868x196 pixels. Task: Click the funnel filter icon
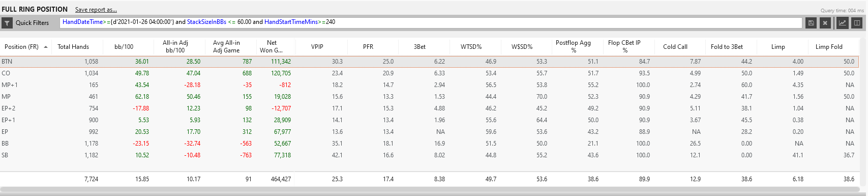(x=7, y=23)
